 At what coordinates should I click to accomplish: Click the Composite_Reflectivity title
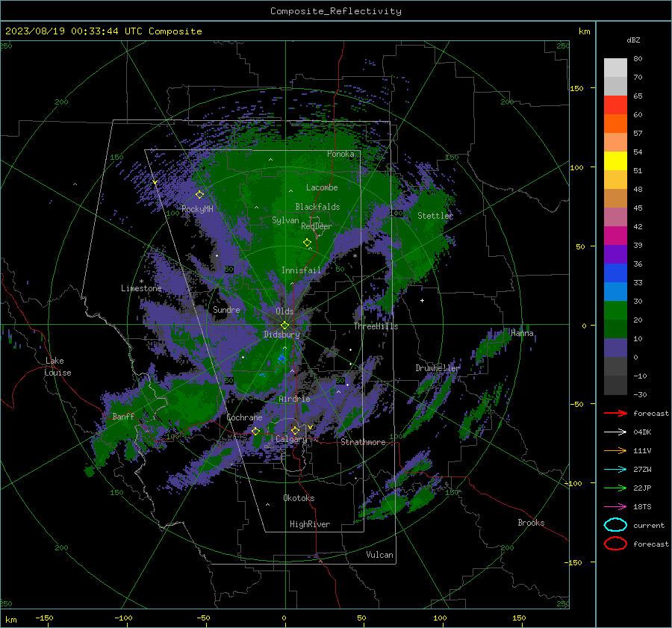click(336, 11)
